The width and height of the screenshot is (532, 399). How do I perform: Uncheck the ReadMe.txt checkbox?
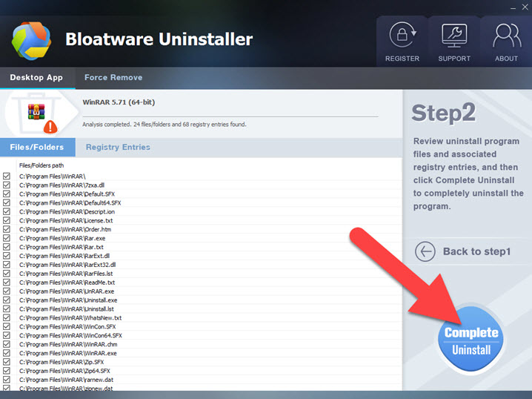pos(7,282)
